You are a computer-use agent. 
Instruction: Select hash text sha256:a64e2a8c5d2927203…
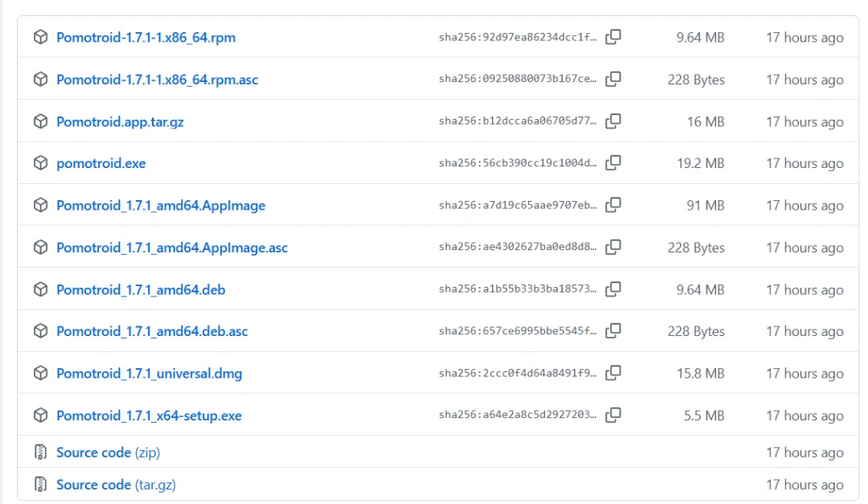(x=518, y=414)
